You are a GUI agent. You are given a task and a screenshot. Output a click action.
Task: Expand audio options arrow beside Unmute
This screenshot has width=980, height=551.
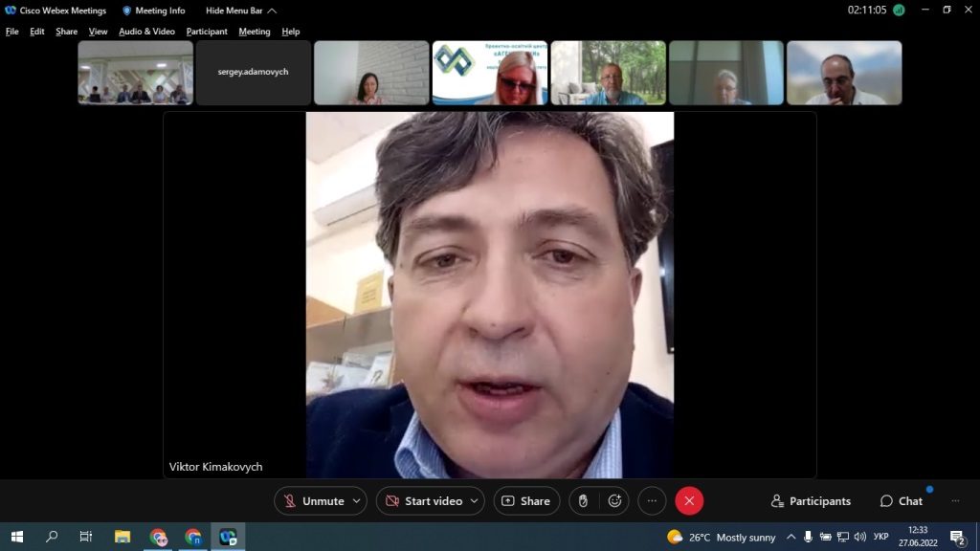point(357,501)
